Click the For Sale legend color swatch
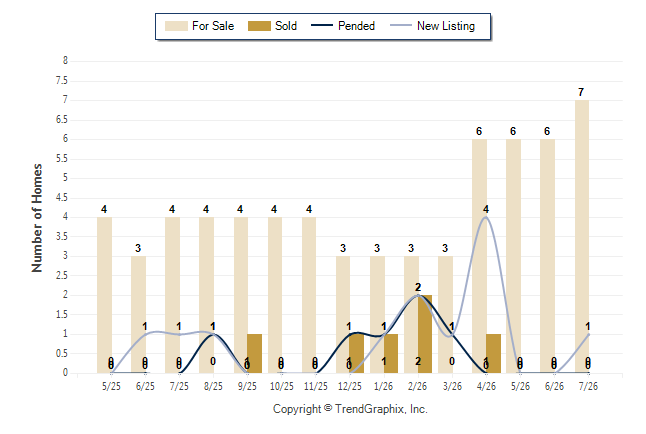Image resolution: width=646 pixels, height=434 pixels. coord(176,26)
